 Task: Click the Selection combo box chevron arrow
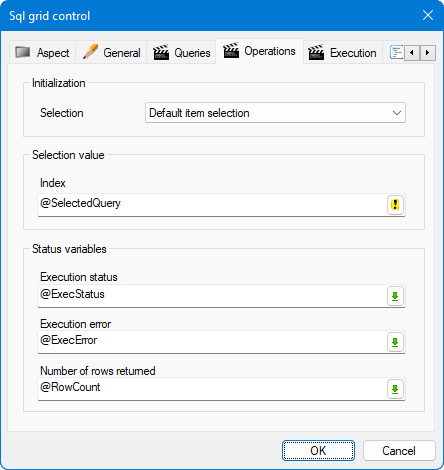[397, 113]
